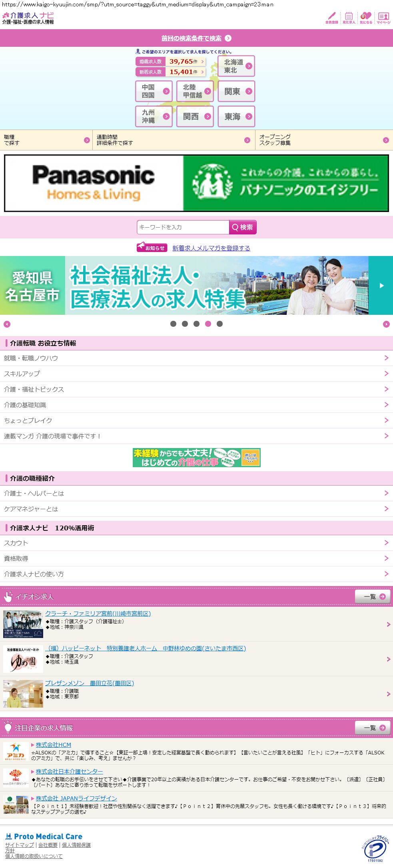The width and height of the screenshot is (393, 868).
Task: Advance banner with teal right arrow
Action: [x=381, y=286]
